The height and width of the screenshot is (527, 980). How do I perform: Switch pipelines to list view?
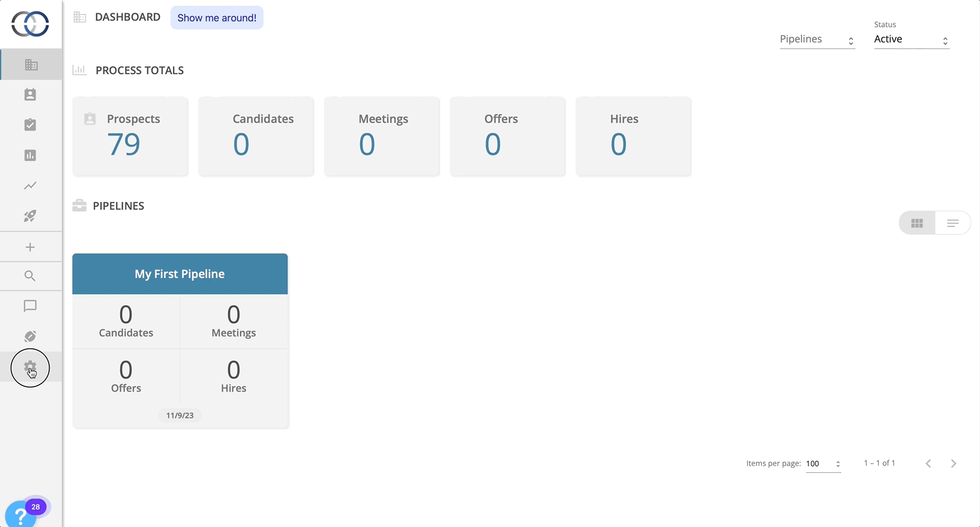click(x=952, y=223)
